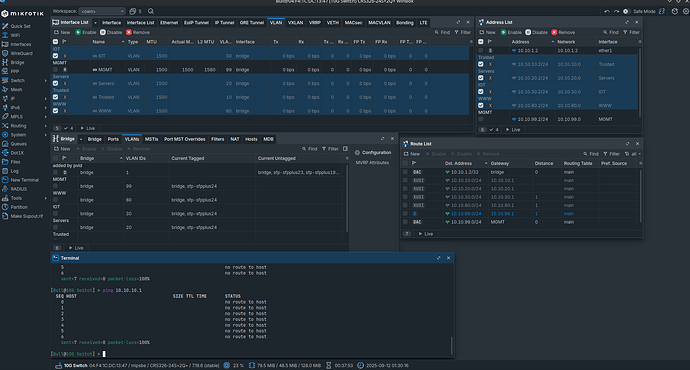
Task: Open the WiFi sidebar entry
Action: tap(11, 35)
